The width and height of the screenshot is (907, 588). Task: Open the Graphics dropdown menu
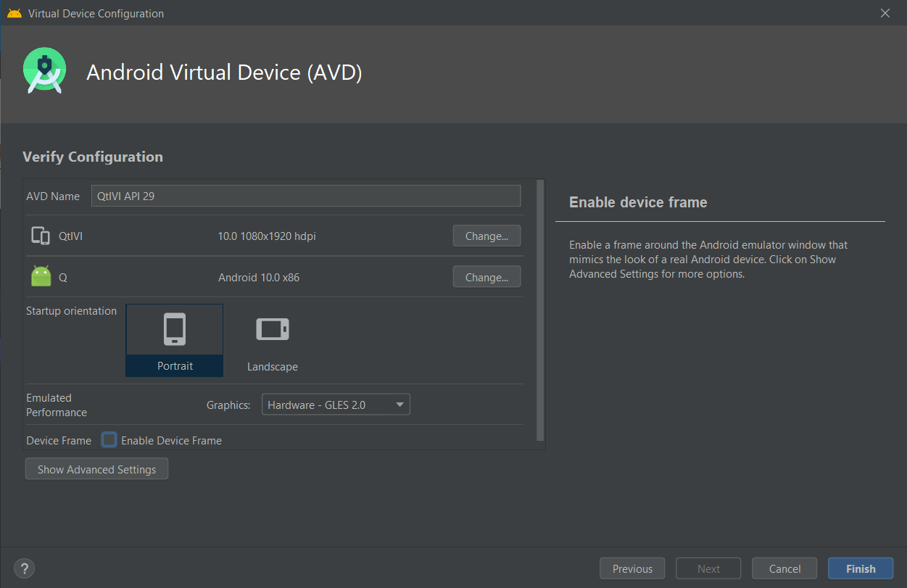click(x=335, y=405)
